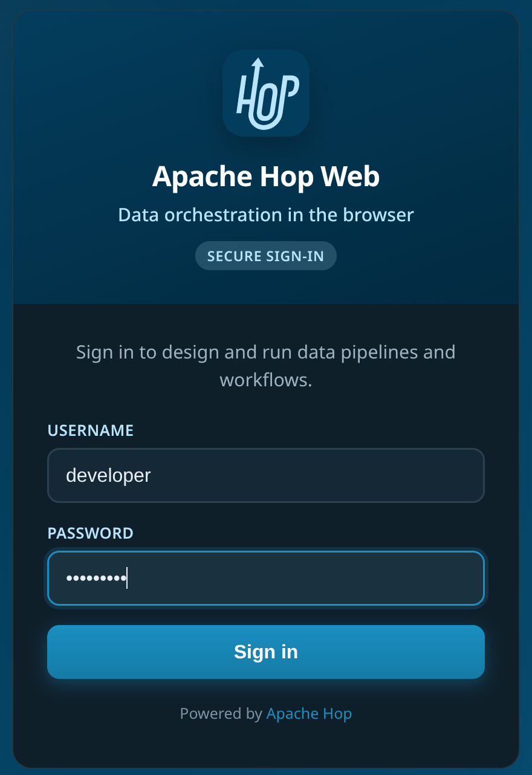Click the 'Sign in to design and run' description
Viewport: 532px width, 775px height.
[266, 366]
